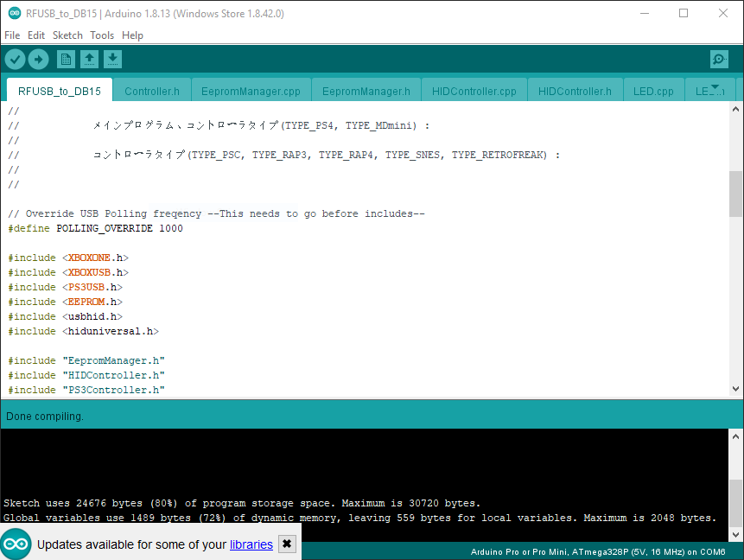Viewport: 744px width, 560px height.
Task: Maximize the Arduino window
Action: [684, 13]
